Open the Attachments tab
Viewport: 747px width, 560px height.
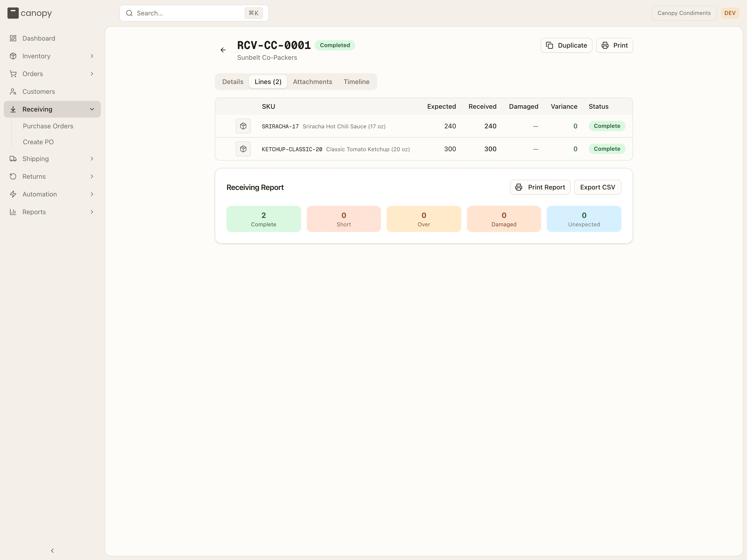[312, 82]
